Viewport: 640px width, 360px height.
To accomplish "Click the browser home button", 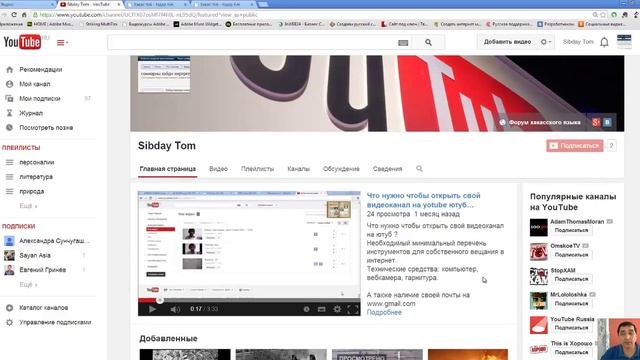I will click(24, 14).
